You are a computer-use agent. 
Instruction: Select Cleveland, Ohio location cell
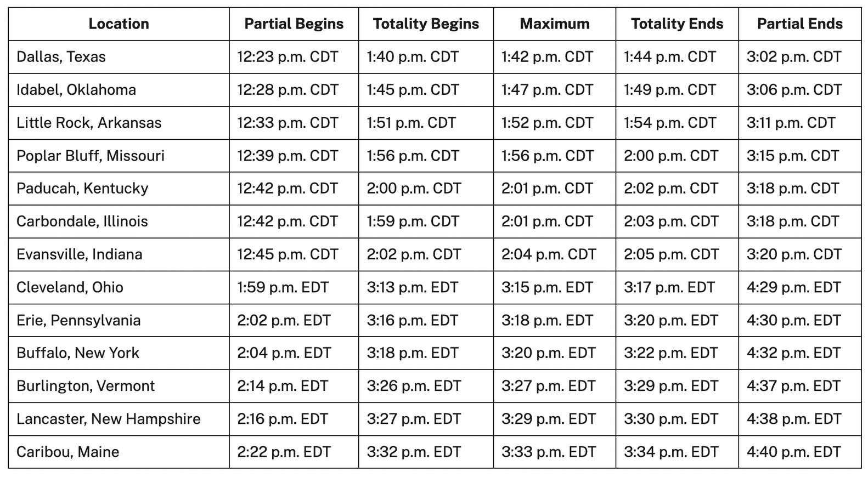tap(119, 287)
